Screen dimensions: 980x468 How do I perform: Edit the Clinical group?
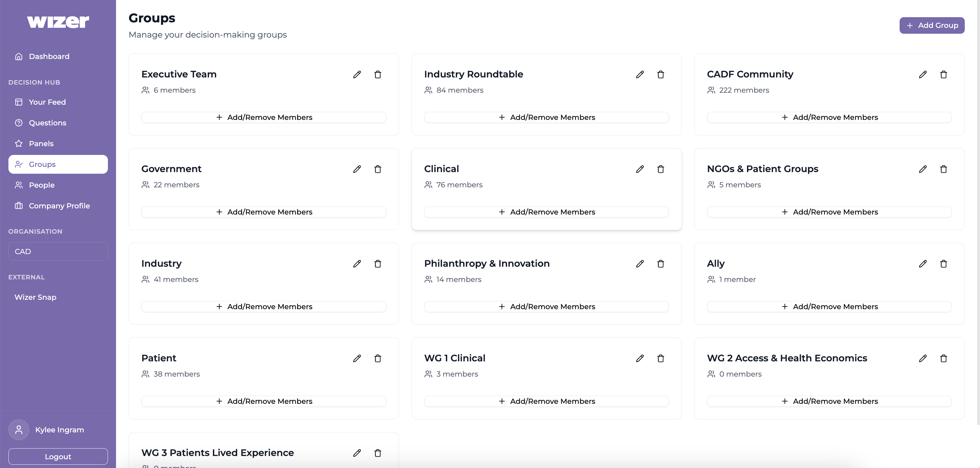639,169
